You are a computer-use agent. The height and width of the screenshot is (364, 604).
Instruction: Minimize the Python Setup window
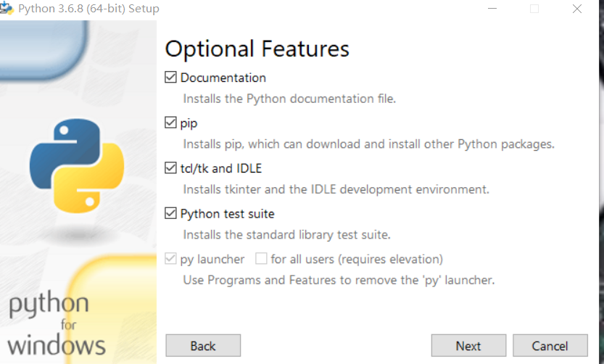coord(493,9)
